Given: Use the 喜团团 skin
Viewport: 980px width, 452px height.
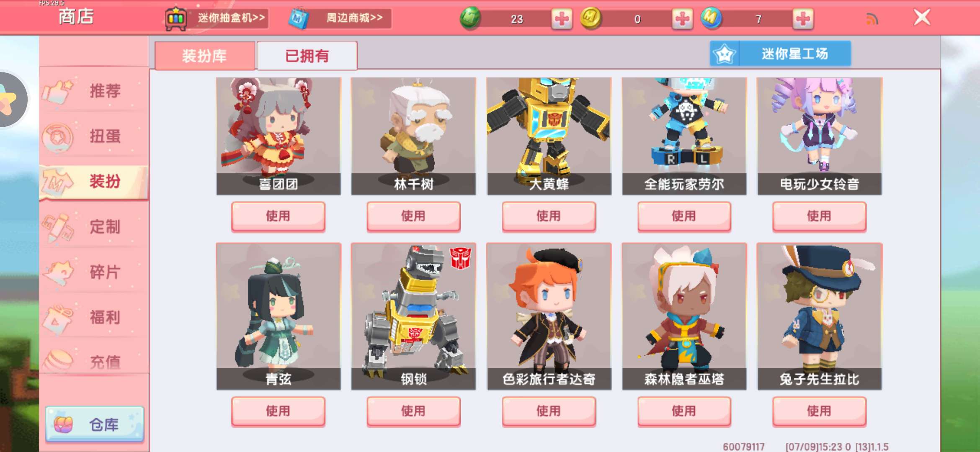Looking at the screenshot, I should [x=278, y=216].
